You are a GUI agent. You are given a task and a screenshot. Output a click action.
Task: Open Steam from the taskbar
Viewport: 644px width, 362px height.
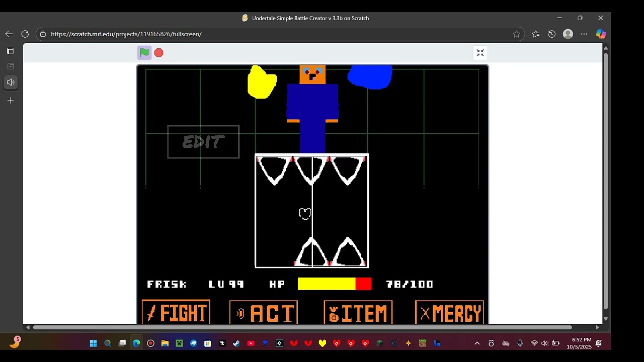[x=236, y=343]
